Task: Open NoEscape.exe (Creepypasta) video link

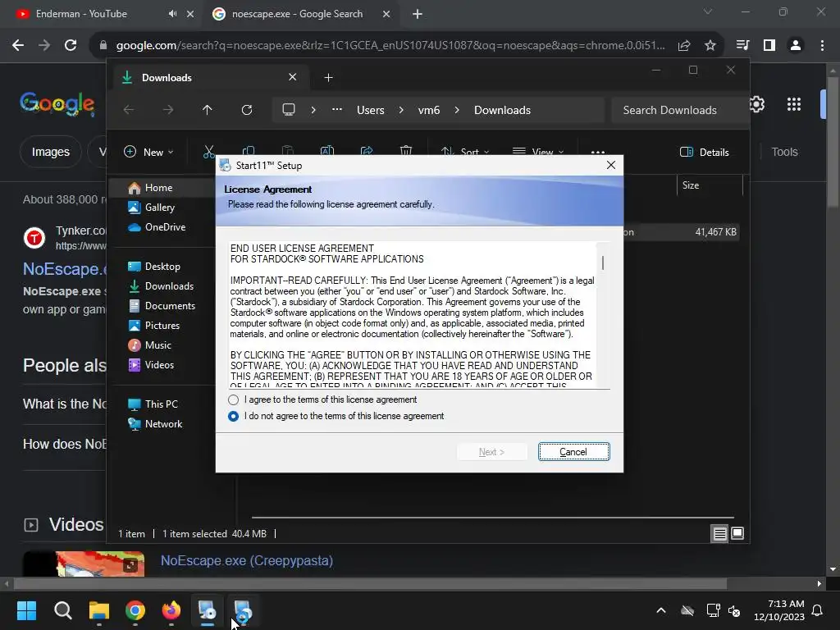Action: (247, 560)
